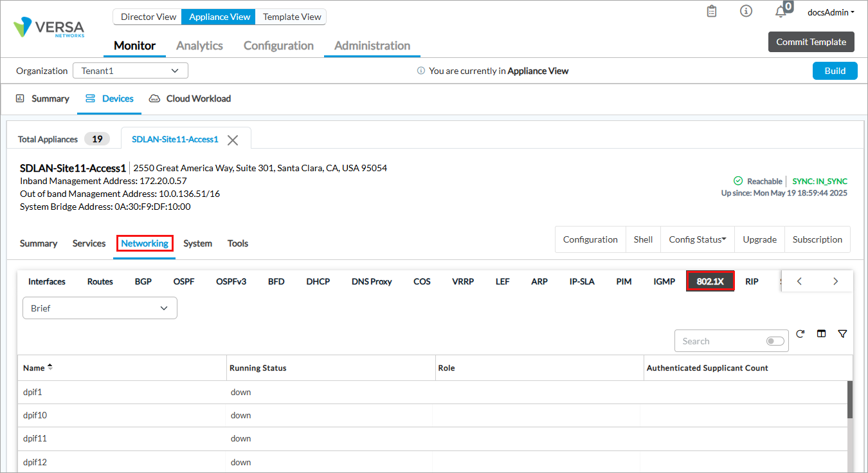
Task: Open the Brief view dropdown
Action: pyautogui.click(x=100, y=308)
